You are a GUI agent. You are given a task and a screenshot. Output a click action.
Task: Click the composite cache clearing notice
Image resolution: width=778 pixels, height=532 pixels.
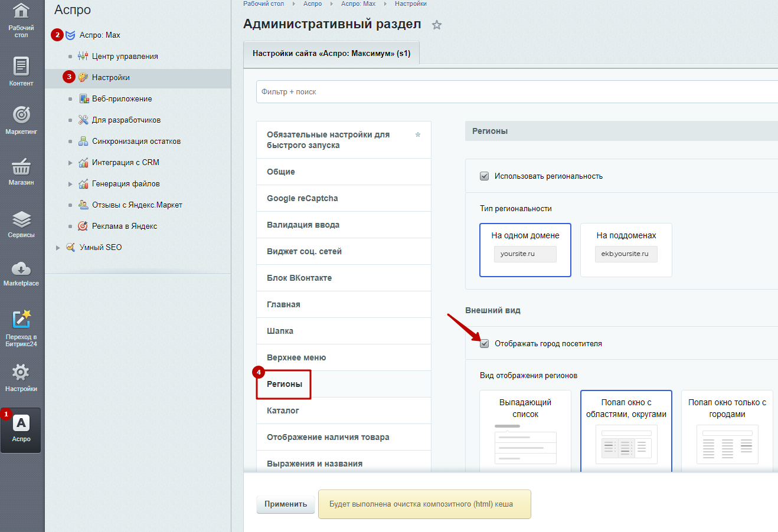coord(424,504)
